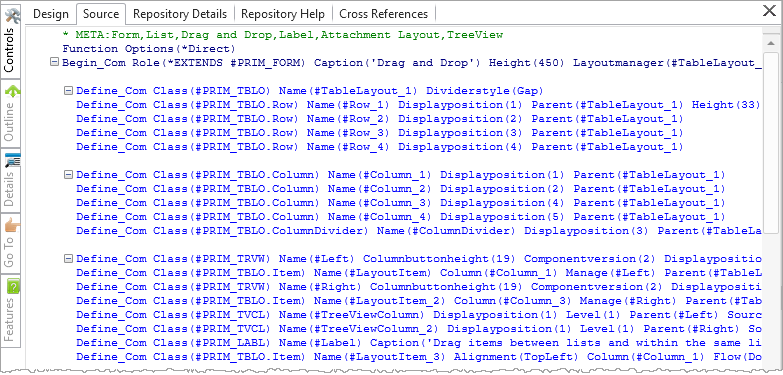
Task: Select the Source tab
Action: (x=101, y=14)
